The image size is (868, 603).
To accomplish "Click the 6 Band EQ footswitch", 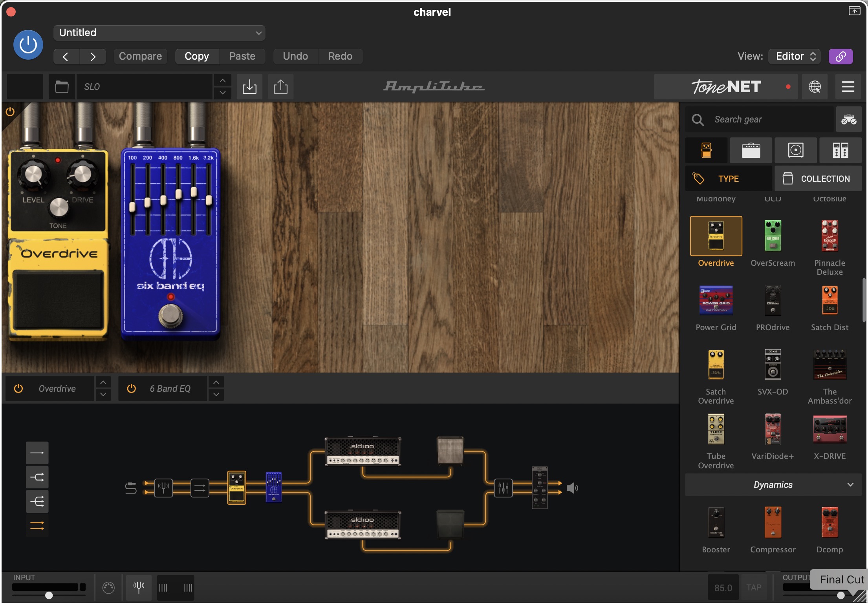I will [x=170, y=316].
